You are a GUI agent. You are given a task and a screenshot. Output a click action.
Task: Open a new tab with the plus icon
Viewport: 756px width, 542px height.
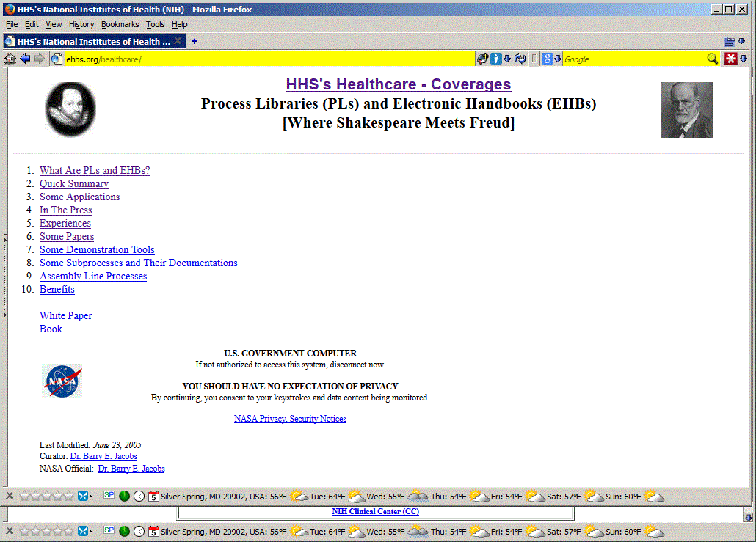click(195, 41)
